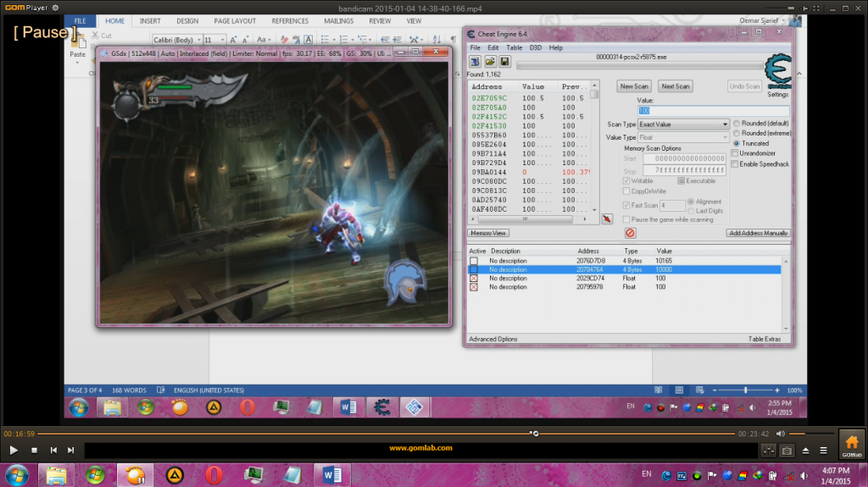Toggle Word's show paragraph marks icon
Viewport: 868px width, 487px height.
453,39
